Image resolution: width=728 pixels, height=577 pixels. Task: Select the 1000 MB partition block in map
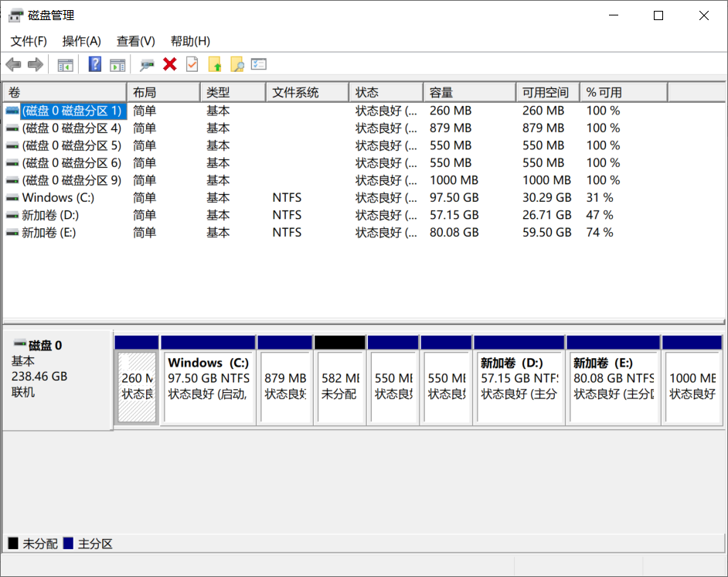(692, 380)
